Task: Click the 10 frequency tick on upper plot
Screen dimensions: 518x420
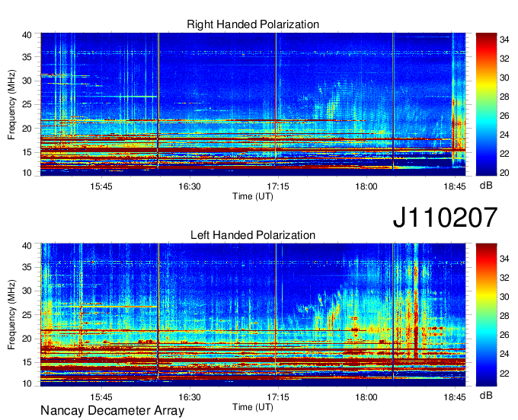Action: [x=27, y=173]
